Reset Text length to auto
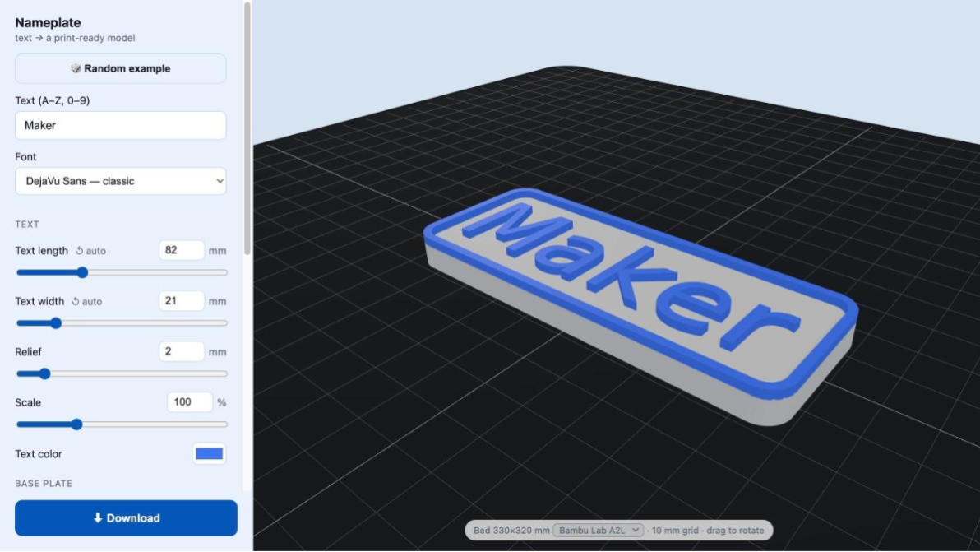Image resolution: width=980 pixels, height=552 pixels. [90, 251]
